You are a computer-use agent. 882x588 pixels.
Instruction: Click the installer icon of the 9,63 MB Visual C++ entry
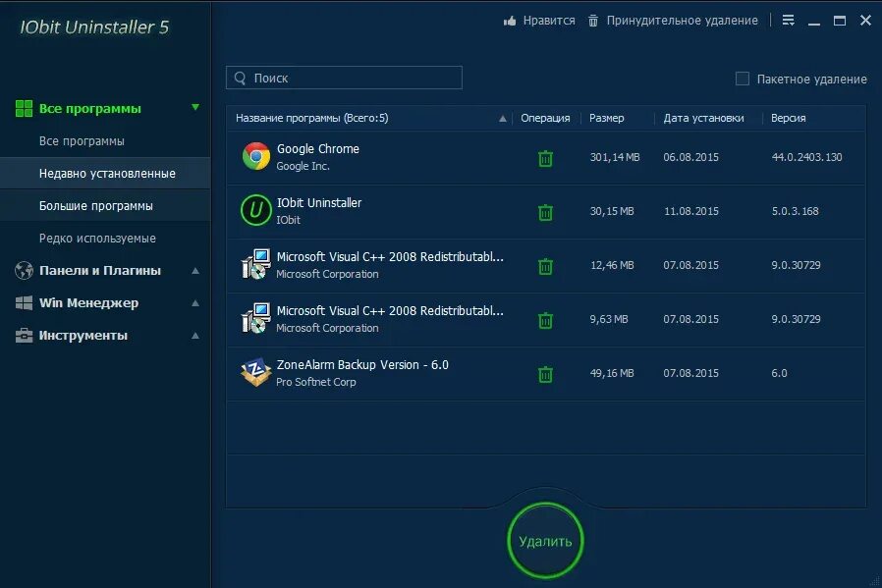(256, 318)
